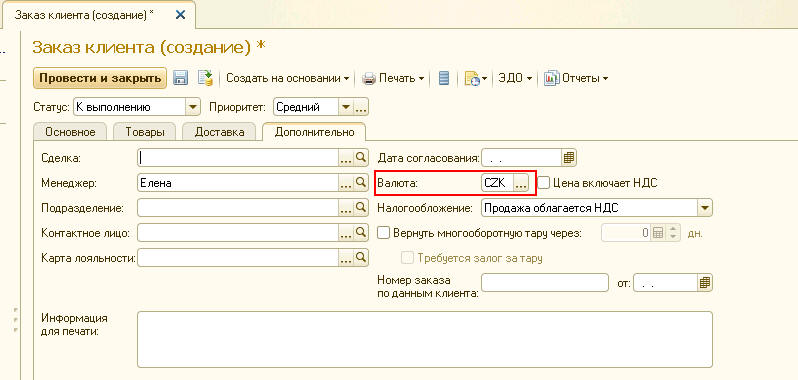Click the magnifier icon for Карта лояльности
Image resolution: width=798 pixels, height=380 pixels.
(360, 257)
